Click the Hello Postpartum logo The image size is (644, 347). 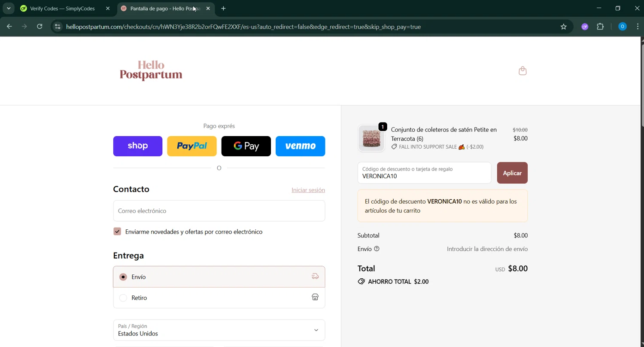pos(151,71)
